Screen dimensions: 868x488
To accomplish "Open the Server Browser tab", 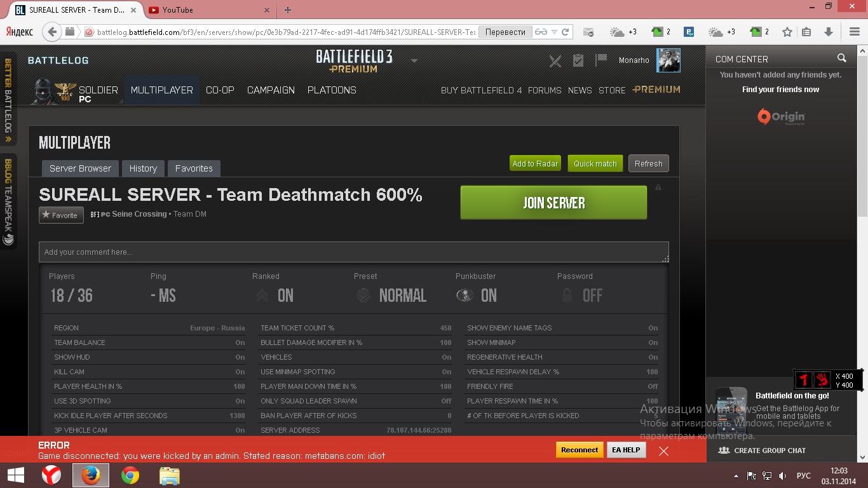I will click(80, 168).
